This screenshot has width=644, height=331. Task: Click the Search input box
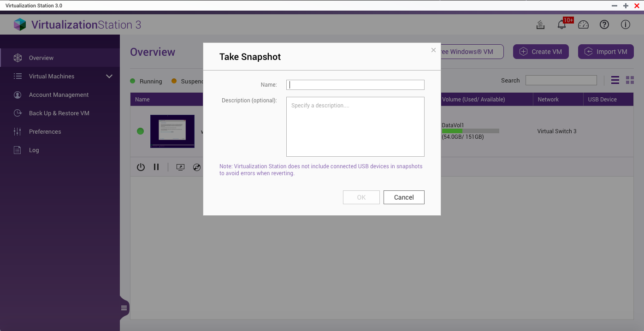tap(561, 80)
